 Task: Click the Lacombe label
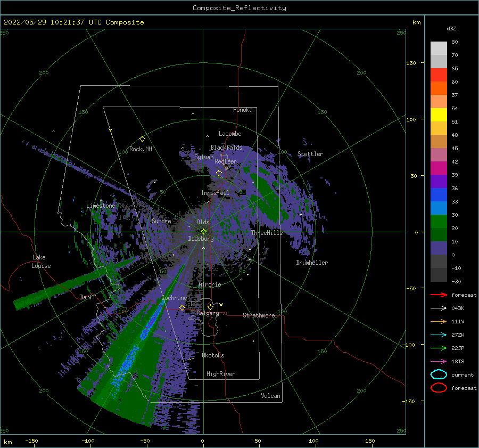230,134
